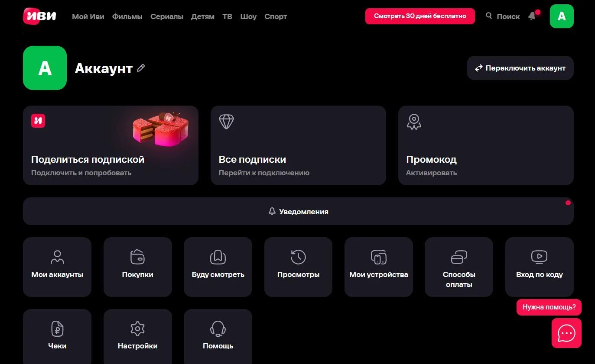
Task: Open the Уведомления bar
Action: pyautogui.click(x=298, y=211)
